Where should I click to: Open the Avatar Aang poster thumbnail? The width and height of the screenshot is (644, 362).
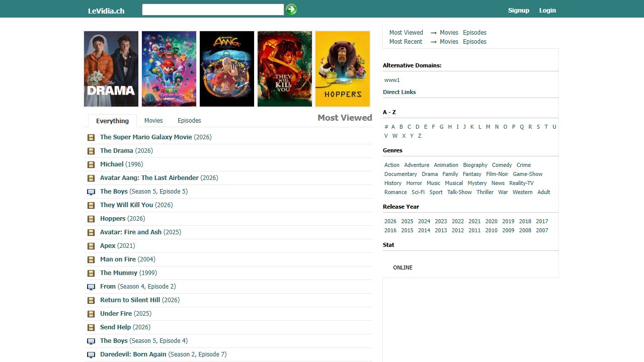227,69
